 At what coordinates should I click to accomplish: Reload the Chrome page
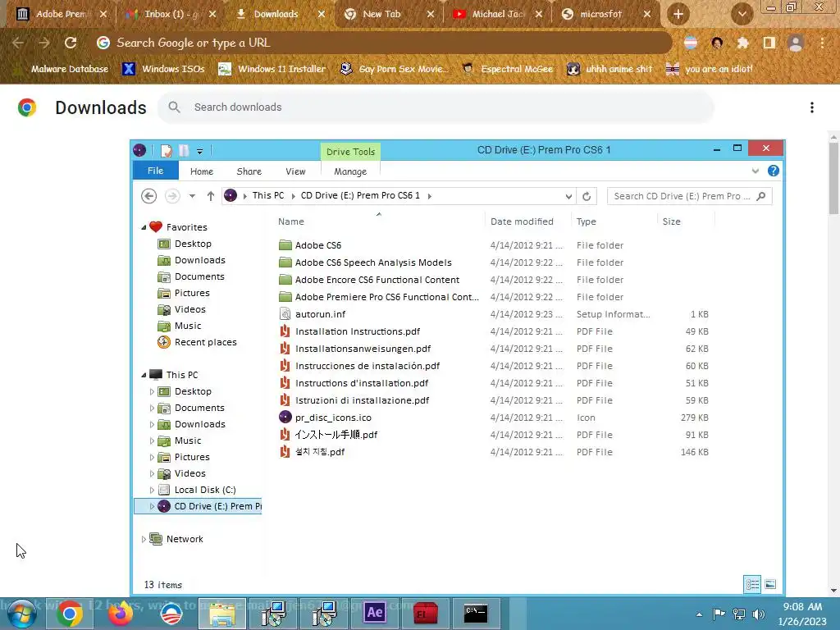(71, 43)
